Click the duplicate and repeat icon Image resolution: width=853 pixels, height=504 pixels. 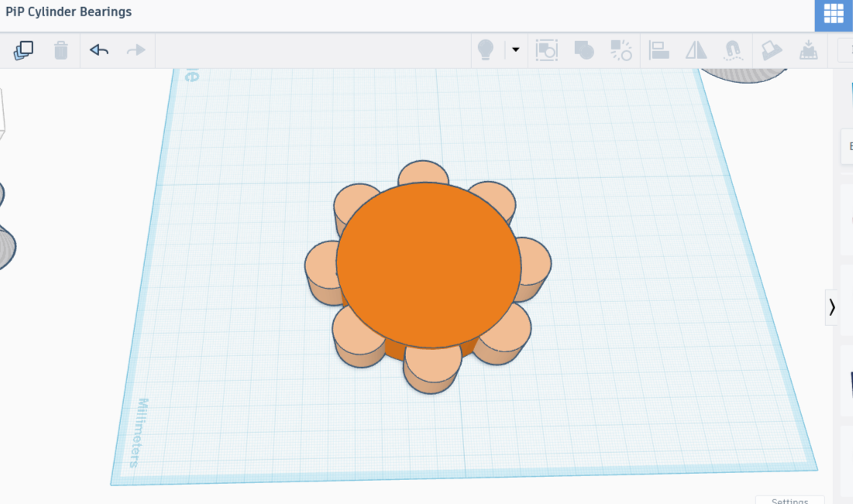23,50
